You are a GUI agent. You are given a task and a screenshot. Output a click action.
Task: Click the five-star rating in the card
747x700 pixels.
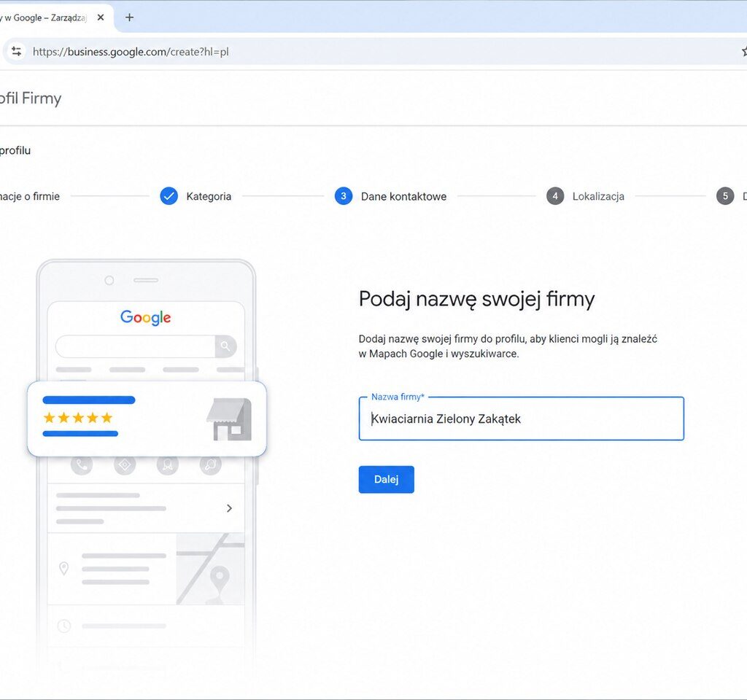77,418
